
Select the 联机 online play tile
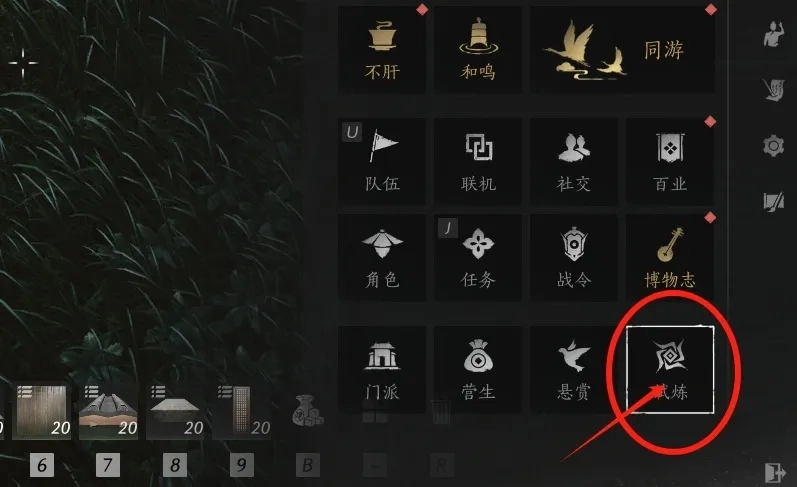478,162
